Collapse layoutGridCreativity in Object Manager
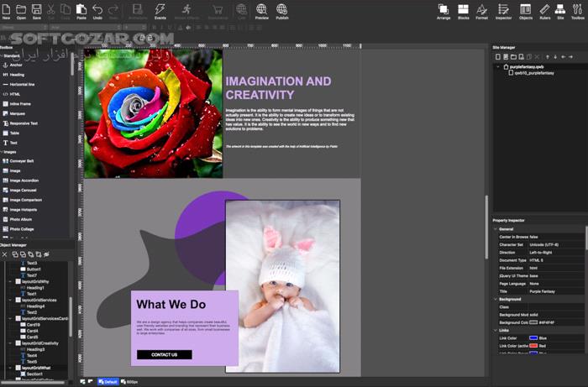The image size is (588, 387). click(x=10, y=343)
